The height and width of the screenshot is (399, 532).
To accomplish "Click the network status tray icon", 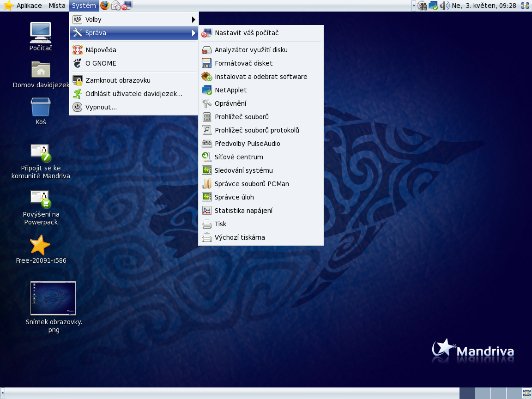I will [x=433, y=6].
